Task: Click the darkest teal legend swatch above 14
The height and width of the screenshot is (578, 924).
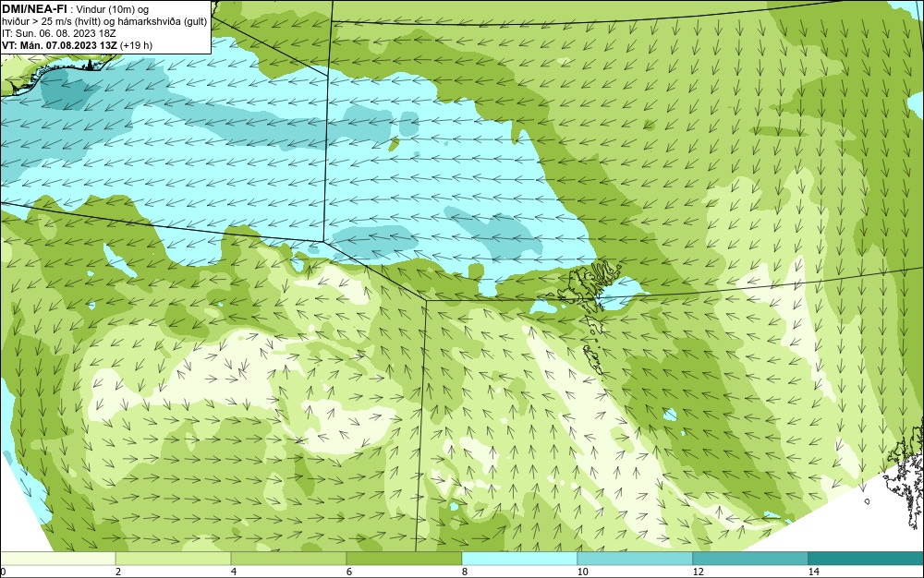Action: coord(866,559)
